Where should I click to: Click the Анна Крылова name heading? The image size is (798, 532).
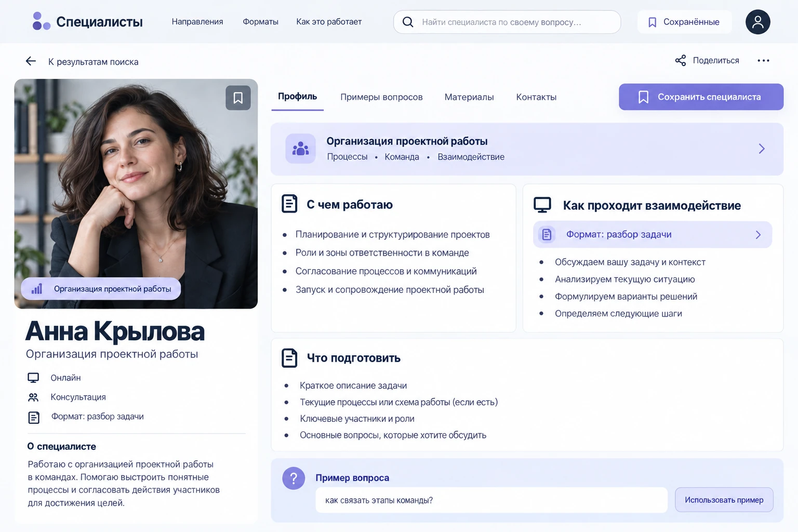(x=115, y=331)
